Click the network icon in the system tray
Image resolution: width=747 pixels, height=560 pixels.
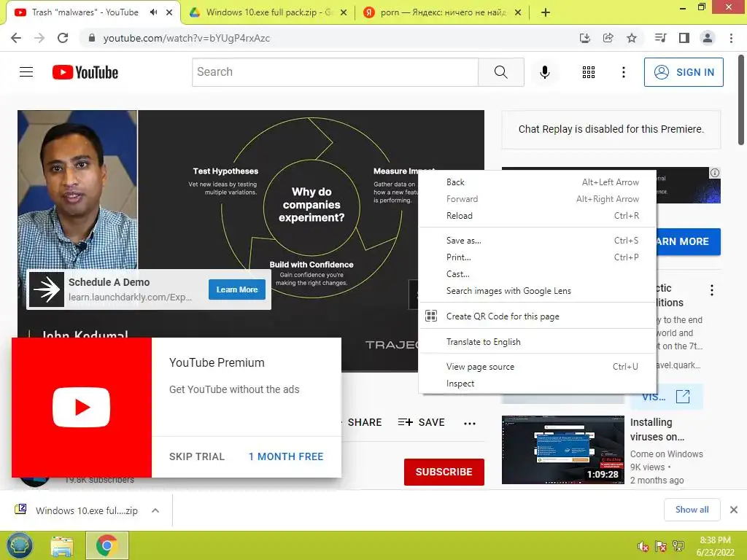pos(678,546)
